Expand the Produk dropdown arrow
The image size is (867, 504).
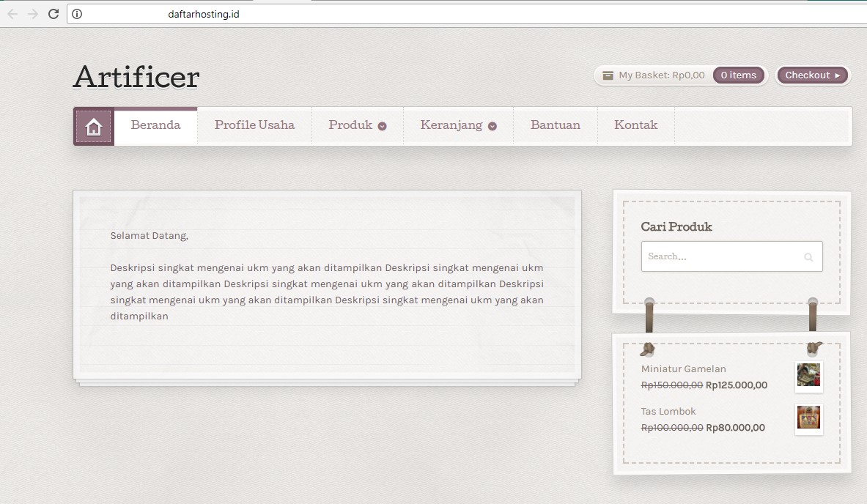[x=382, y=126]
